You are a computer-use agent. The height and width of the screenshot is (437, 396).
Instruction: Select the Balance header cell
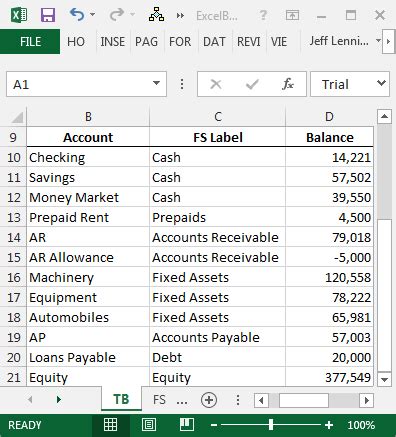(x=329, y=137)
